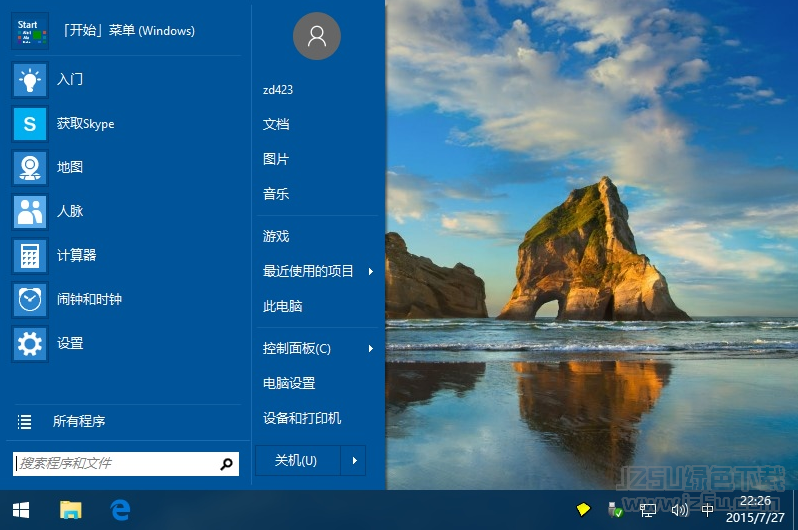Open 音乐 from the Start menu
The width and height of the screenshot is (798, 530).
pos(276,194)
